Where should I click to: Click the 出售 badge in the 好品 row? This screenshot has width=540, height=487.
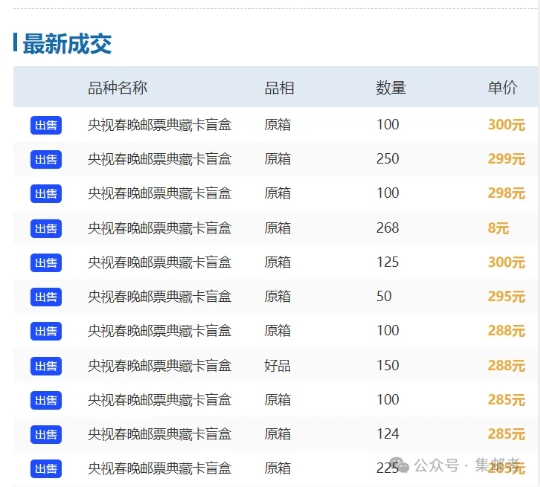(x=46, y=366)
